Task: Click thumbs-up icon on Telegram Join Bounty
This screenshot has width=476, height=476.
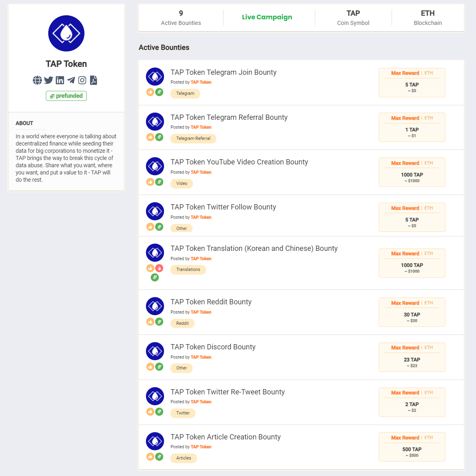Action: [150, 92]
